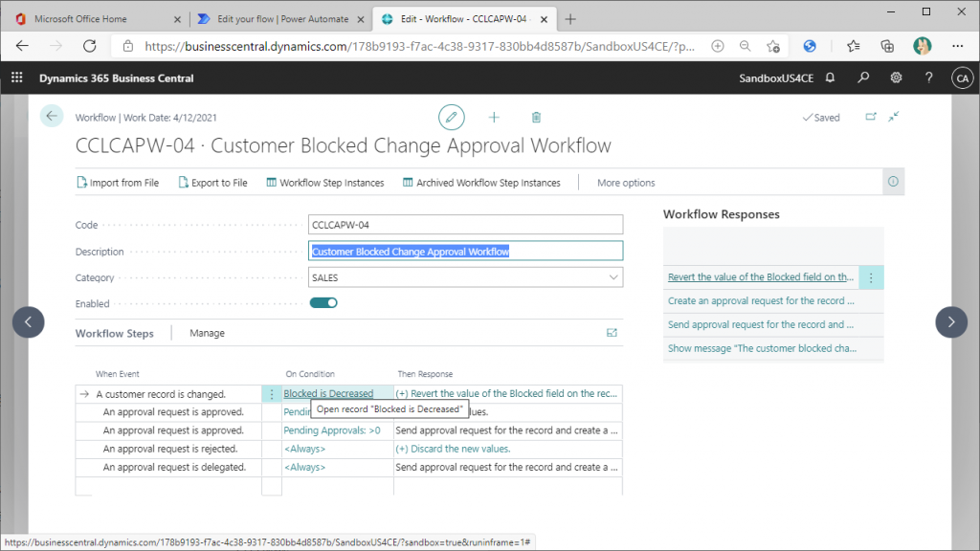The image size is (980, 551).
Task: Click the Code input field
Action: point(466,224)
